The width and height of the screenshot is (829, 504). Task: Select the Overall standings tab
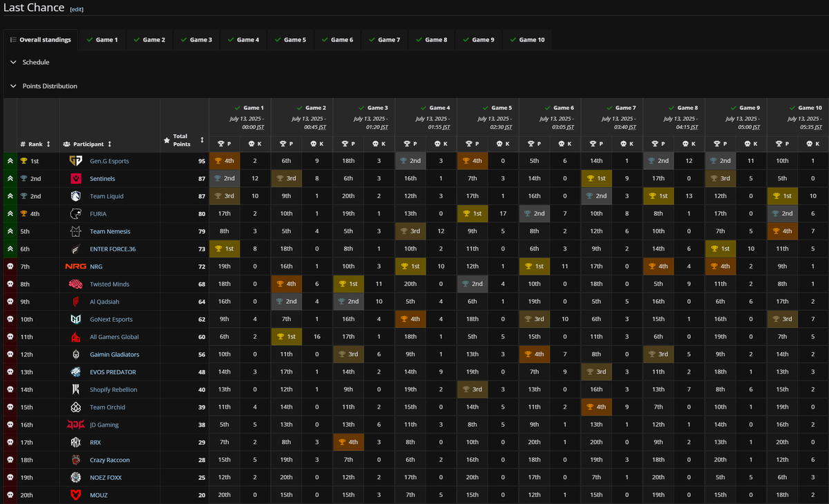click(41, 40)
